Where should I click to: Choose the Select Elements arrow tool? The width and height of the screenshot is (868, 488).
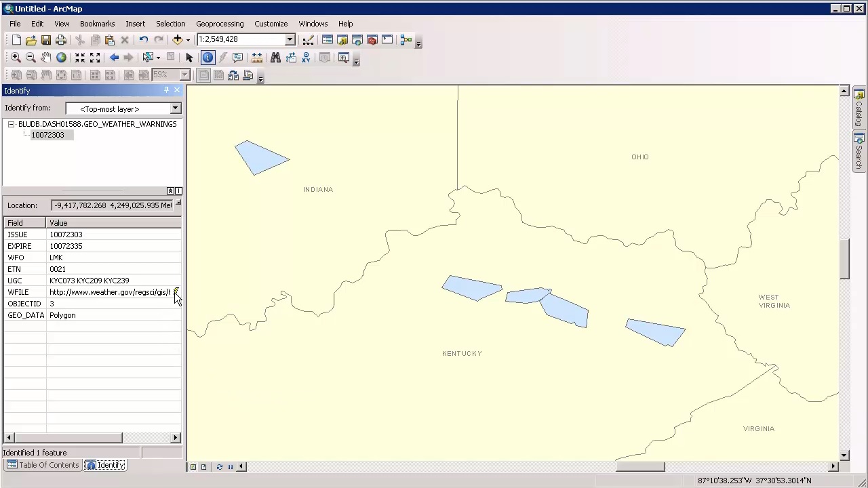click(x=189, y=58)
